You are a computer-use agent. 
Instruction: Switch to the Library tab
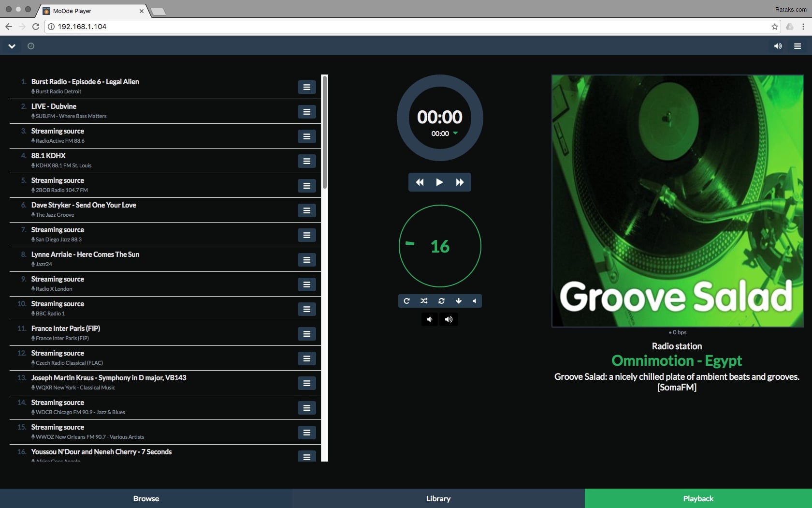[x=438, y=498]
